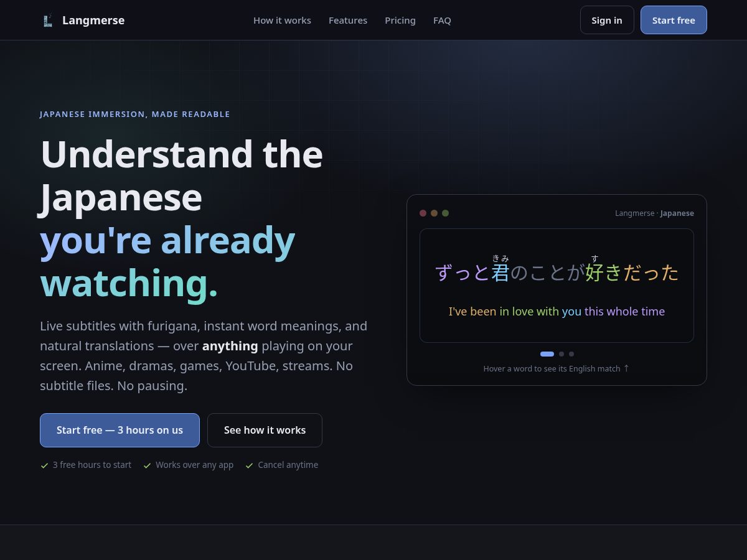Click the English word you
747x560 pixels.
[571, 312]
